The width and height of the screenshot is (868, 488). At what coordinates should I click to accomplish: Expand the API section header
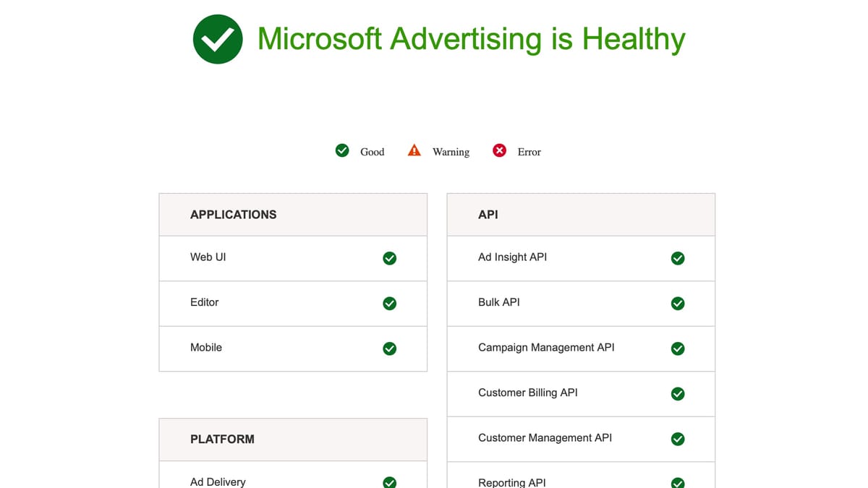pos(488,214)
